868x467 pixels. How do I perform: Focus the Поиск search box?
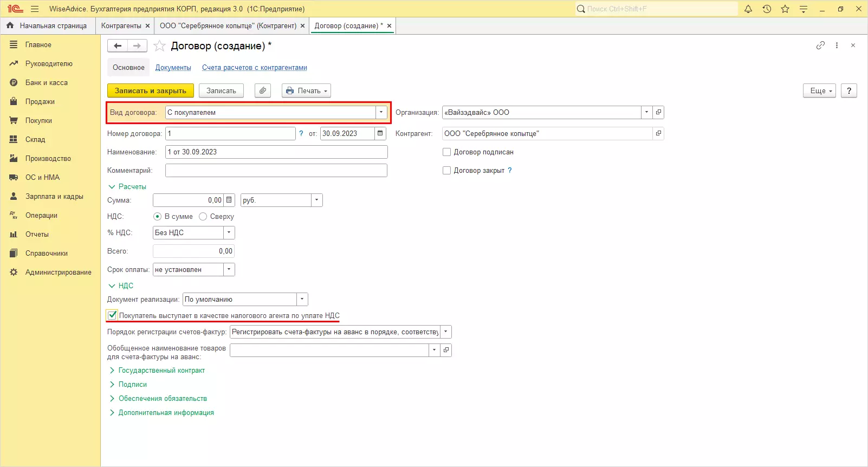657,9
